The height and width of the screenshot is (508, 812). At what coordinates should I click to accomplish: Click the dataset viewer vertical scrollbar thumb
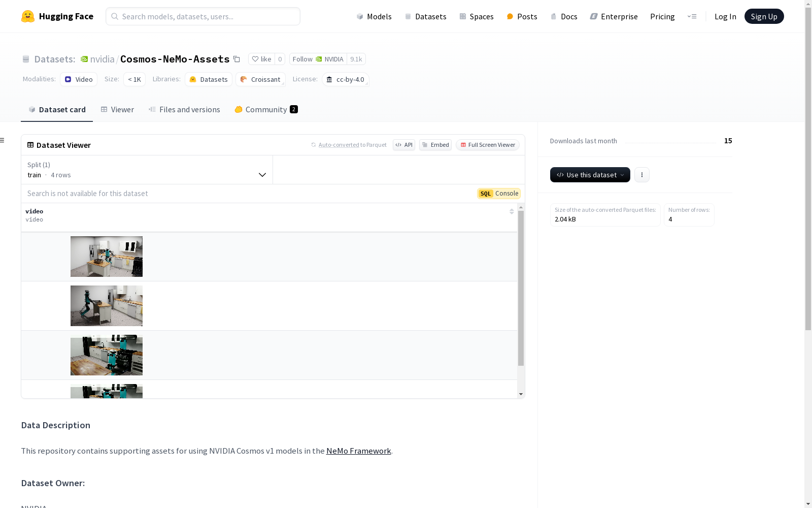pos(521,289)
